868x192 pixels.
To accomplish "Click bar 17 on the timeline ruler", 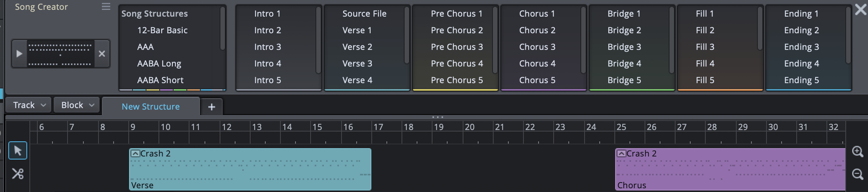I will (x=378, y=127).
